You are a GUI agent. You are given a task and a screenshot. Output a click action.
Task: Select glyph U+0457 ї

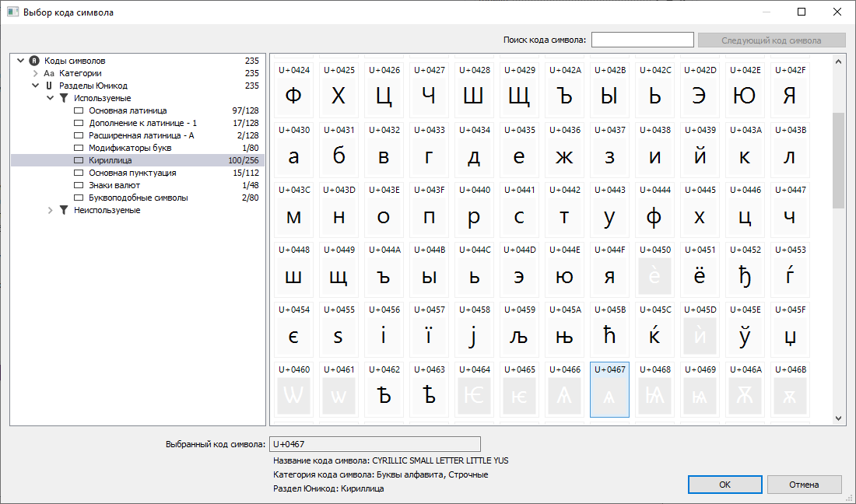(429, 330)
